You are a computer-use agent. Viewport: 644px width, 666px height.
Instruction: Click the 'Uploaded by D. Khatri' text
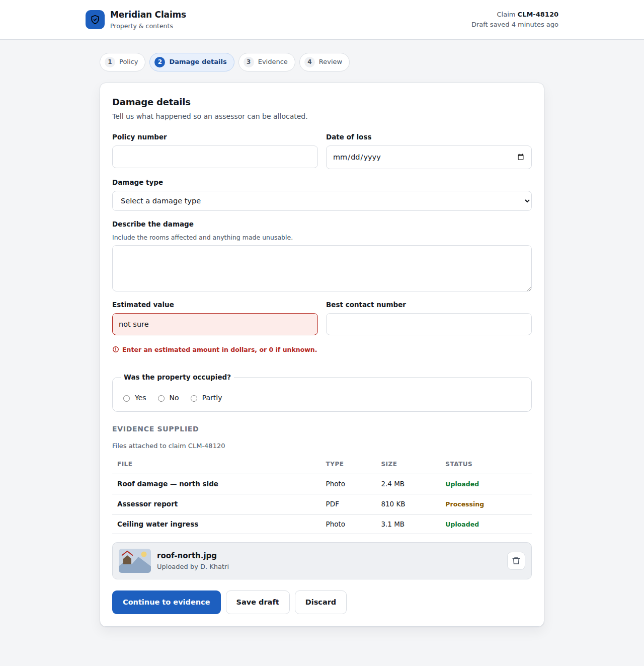coord(193,566)
